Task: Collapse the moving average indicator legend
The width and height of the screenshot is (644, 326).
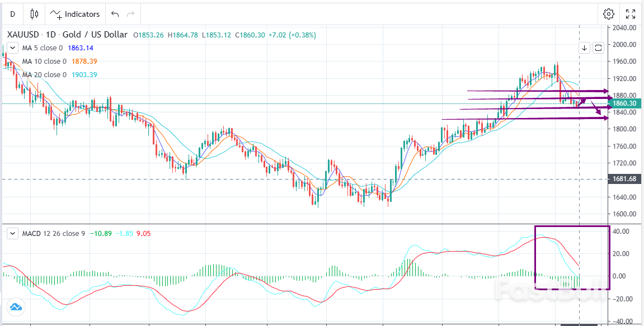Action: point(13,48)
